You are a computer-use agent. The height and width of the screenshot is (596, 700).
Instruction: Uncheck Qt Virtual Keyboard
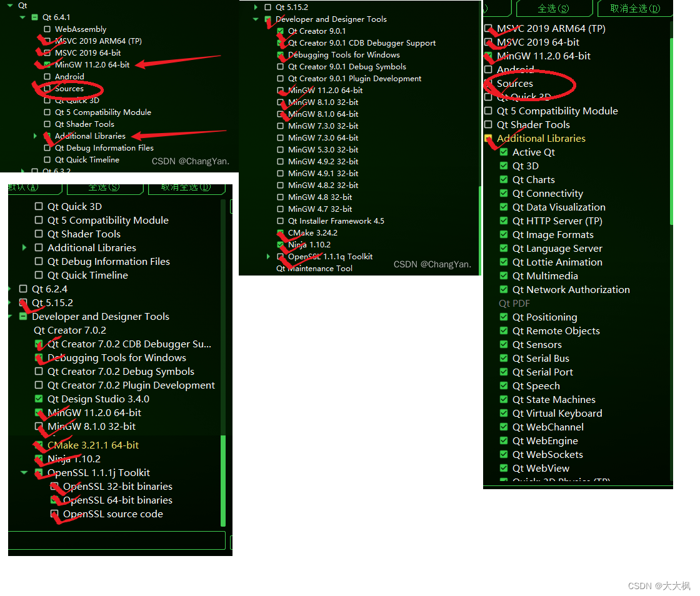tap(504, 413)
